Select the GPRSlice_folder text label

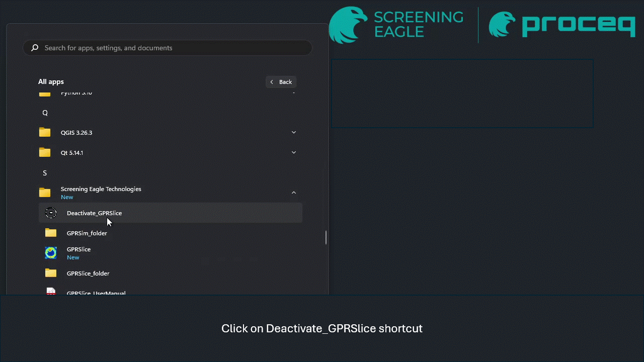[88, 274]
